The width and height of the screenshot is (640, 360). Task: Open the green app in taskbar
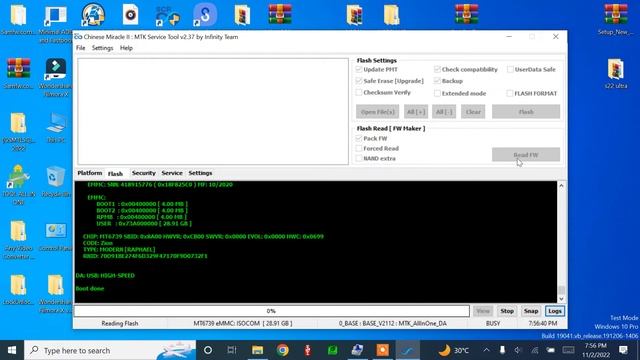tap(333, 350)
